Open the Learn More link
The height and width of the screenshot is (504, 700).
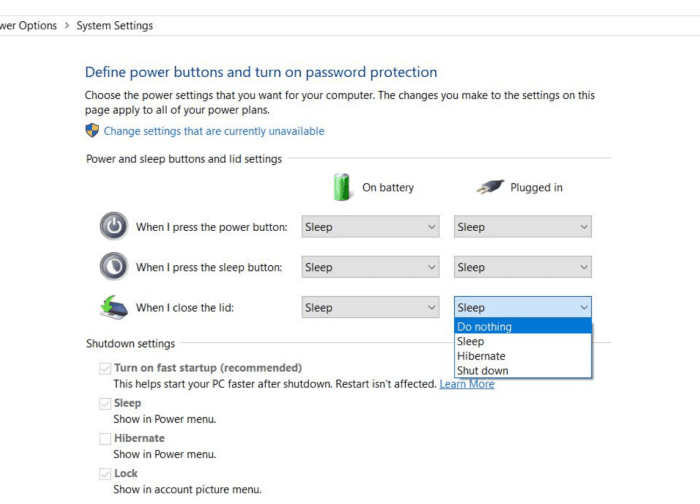coord(467,384)
